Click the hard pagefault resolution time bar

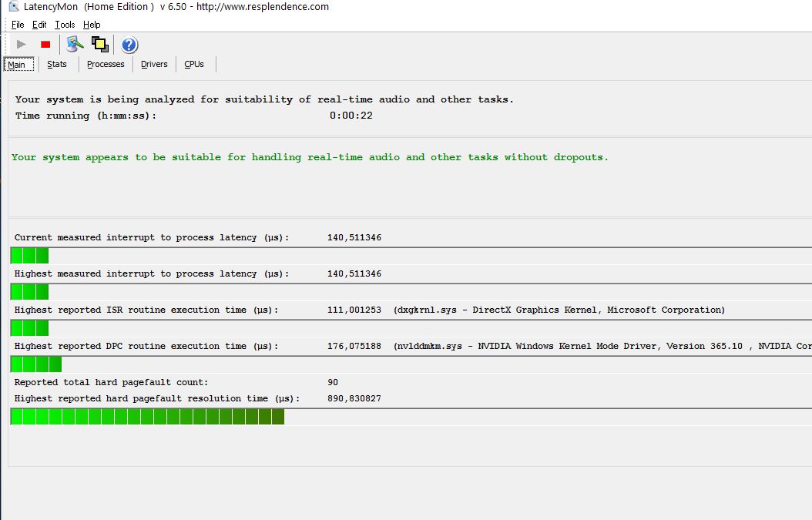411,417
